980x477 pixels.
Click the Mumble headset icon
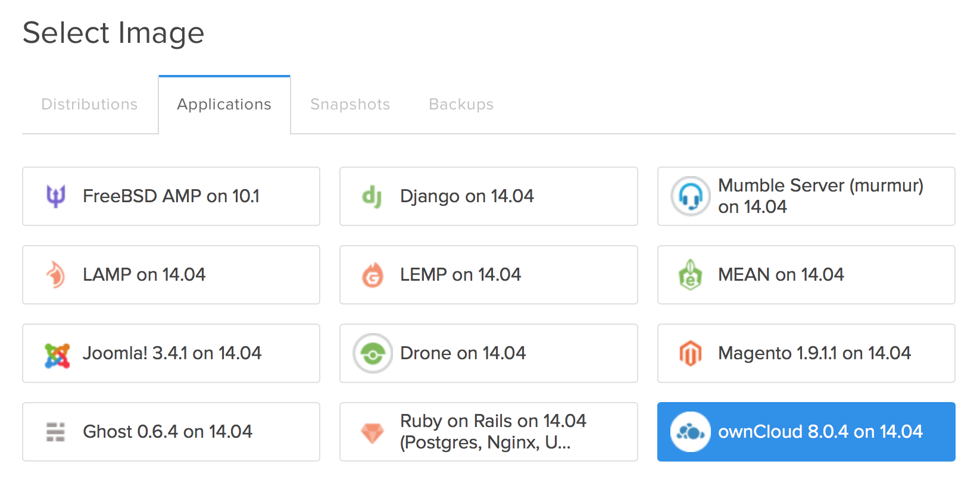[691, 196]
